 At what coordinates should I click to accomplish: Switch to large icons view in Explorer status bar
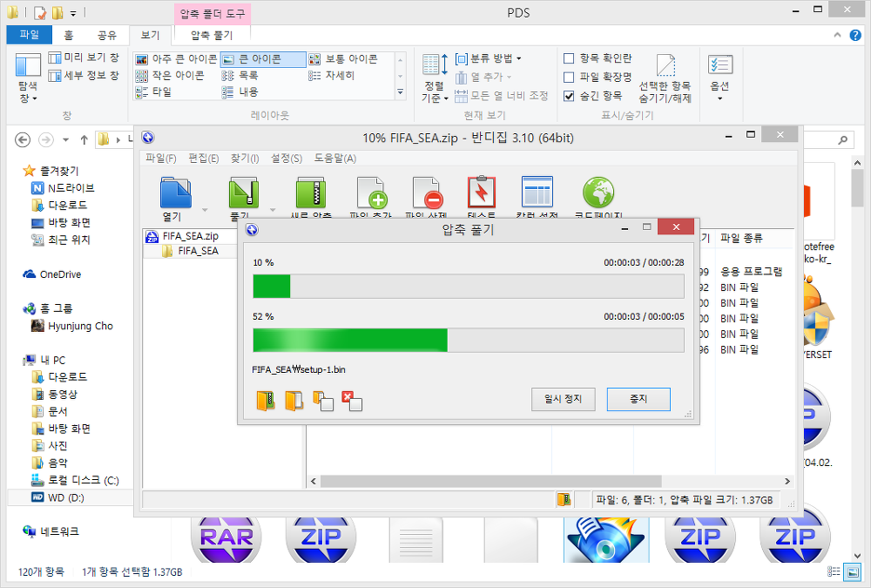click(x=852, y=571)
